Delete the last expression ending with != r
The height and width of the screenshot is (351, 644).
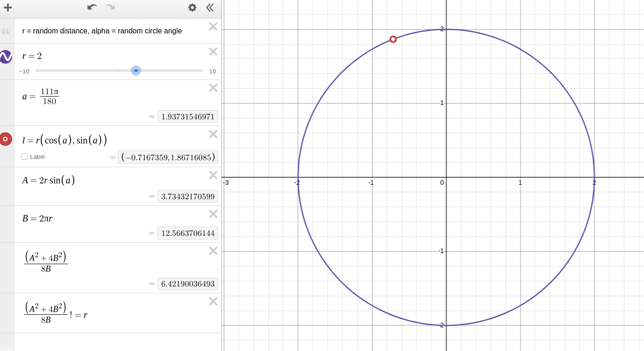[x=213, y=301]
